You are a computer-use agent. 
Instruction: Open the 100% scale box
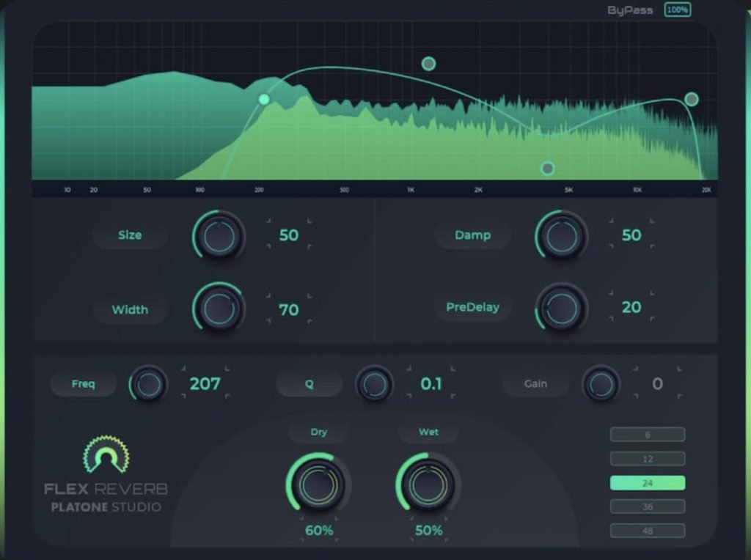pyautogui.click(x=677, y=10)
